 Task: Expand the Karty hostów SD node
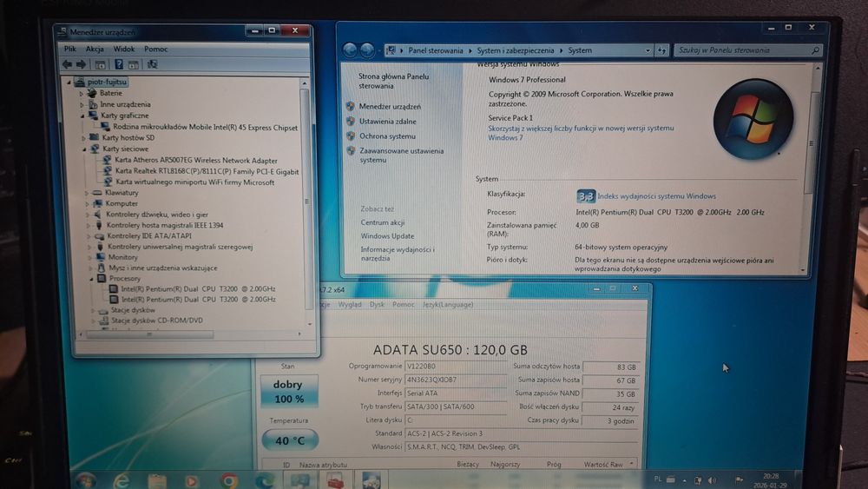click(83, 138)
